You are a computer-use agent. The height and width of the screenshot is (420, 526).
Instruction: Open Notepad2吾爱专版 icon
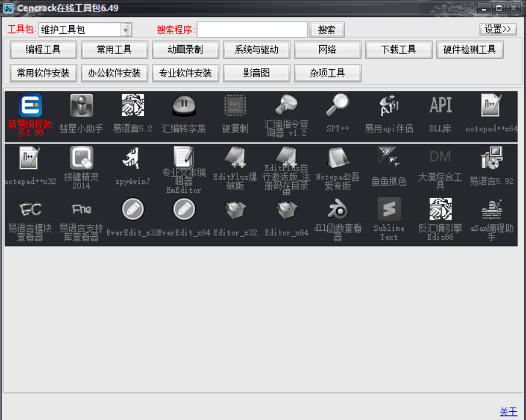337,158
